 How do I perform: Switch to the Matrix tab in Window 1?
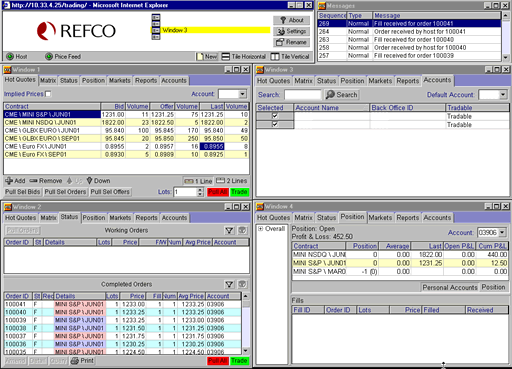pyautogui.click(x=48, y=81)
